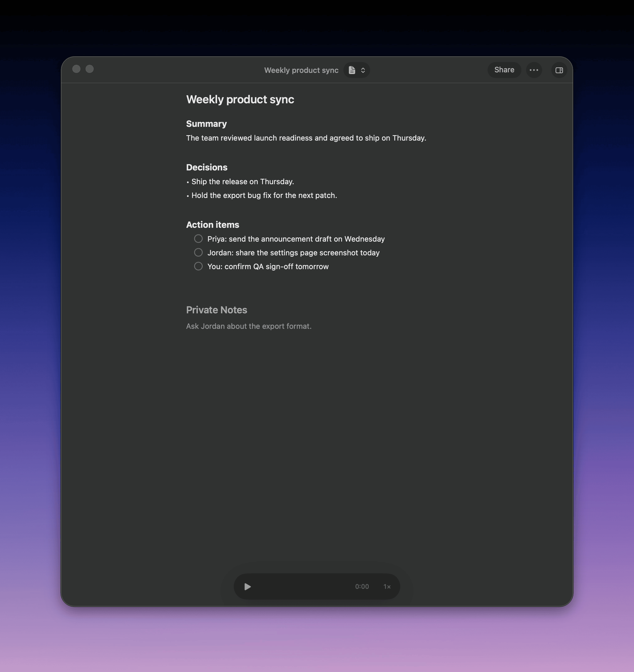Viewport: 634px width, 672px height.
Task: Click the 'Ship the release on Thursday.' bullet
Action: [x=242, y=182]
